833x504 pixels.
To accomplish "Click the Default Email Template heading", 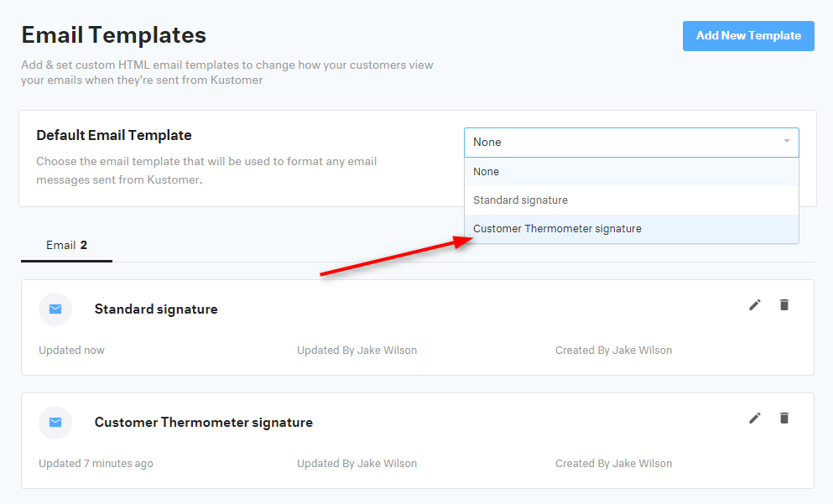I will coord(114,135).
